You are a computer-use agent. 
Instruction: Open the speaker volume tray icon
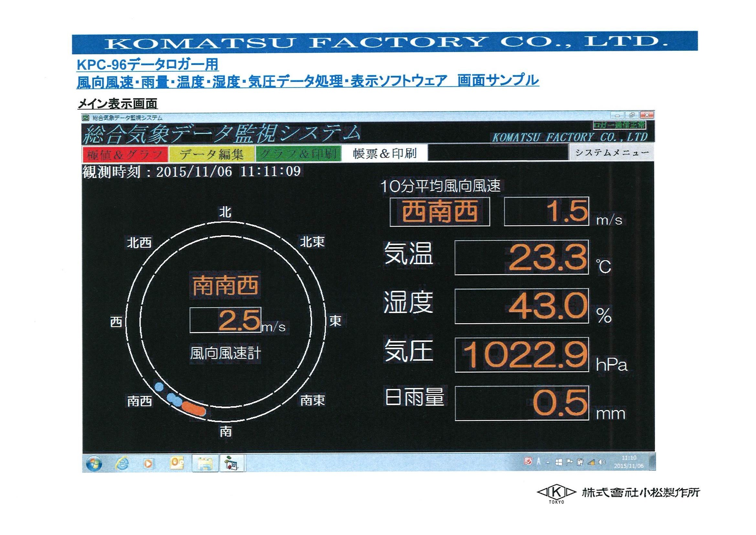pyautogui.click(x=602, y=462)
